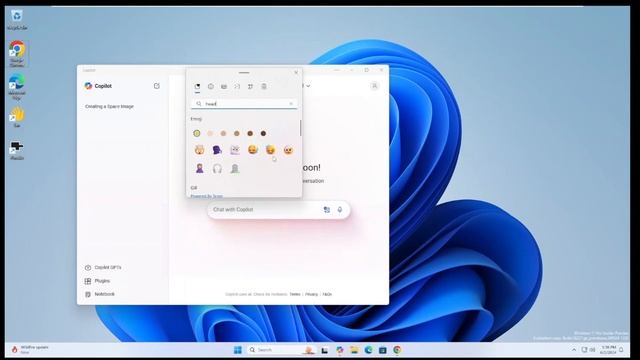640x360 pixels.
Task: Select the medium-dark skin tone swatch
Action: pos(250,133)
